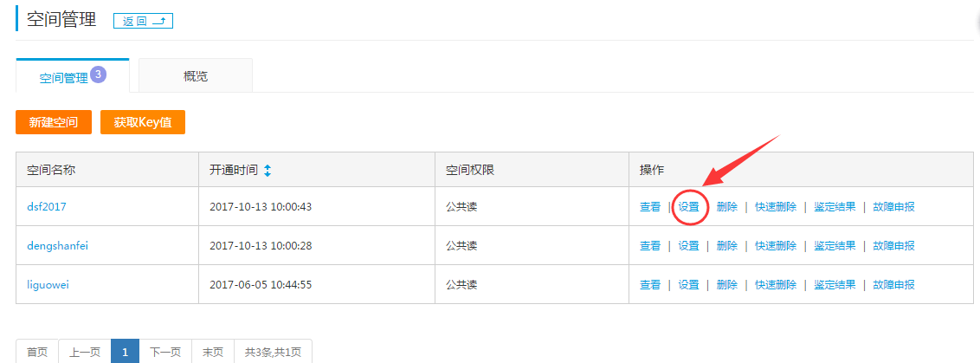Open the liguowei space link
Viewport: 980px width, 363px height.
[x=48, y=284]
